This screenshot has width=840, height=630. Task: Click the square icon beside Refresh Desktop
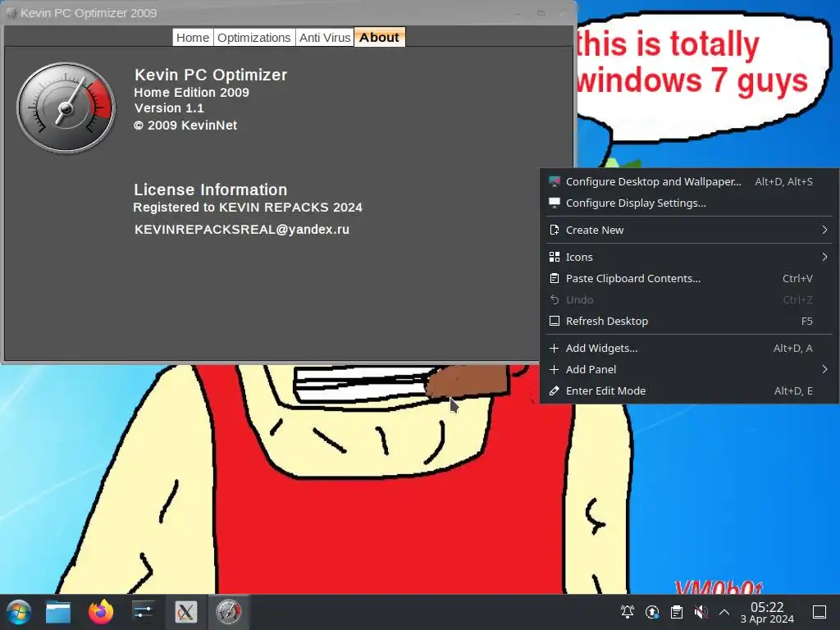555,321
